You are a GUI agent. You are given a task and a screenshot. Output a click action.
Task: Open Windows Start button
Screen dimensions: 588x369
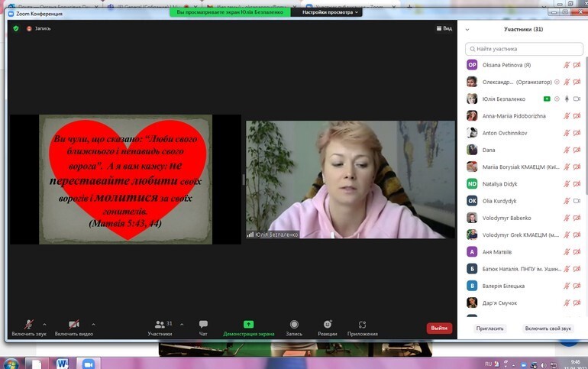[11, 364]
